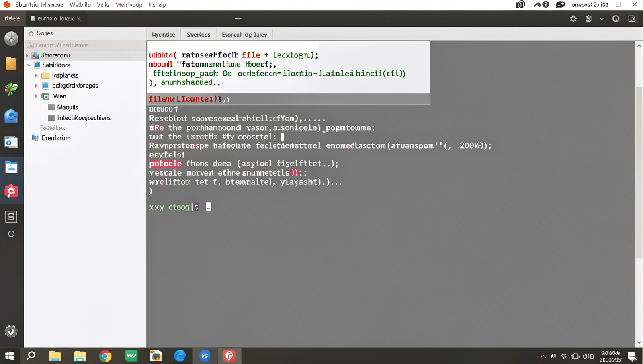The width and height of the screenshot is (643, 364).
Task: Click the settings gear in top toolbar
Action: tap(573, 19)
